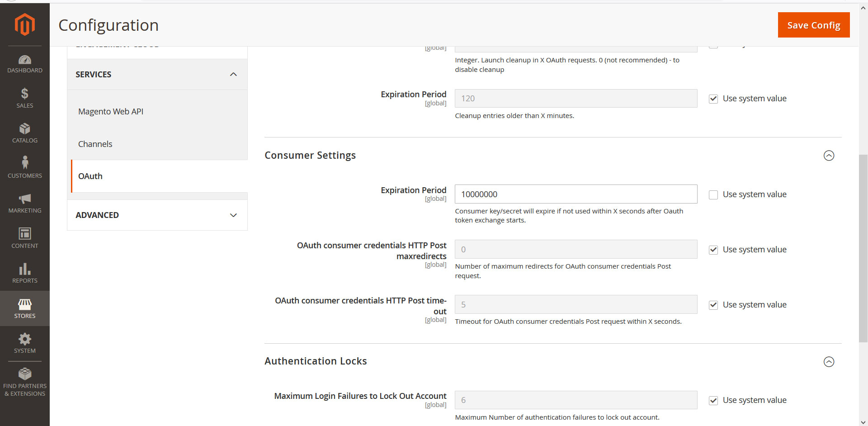Uncheck Use system value for HTTP Post maxredirects
Viewport: 868px width, 426px height.
pos(713,250)
